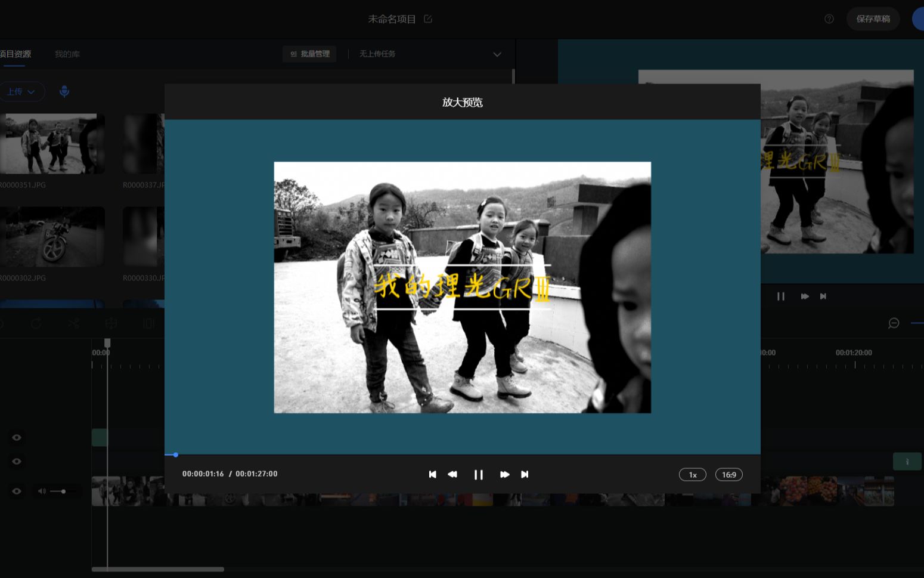Click the blue preview progress handle
Viewport: 924px width, 578px height.
coord(175,455)
